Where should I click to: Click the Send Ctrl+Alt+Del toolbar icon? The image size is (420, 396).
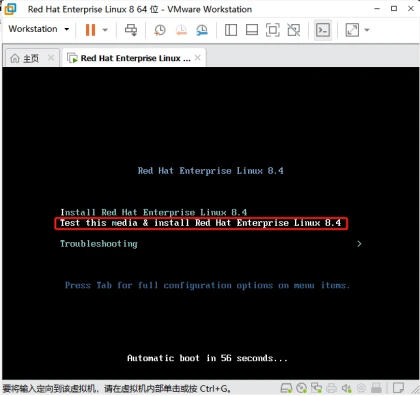131,30
